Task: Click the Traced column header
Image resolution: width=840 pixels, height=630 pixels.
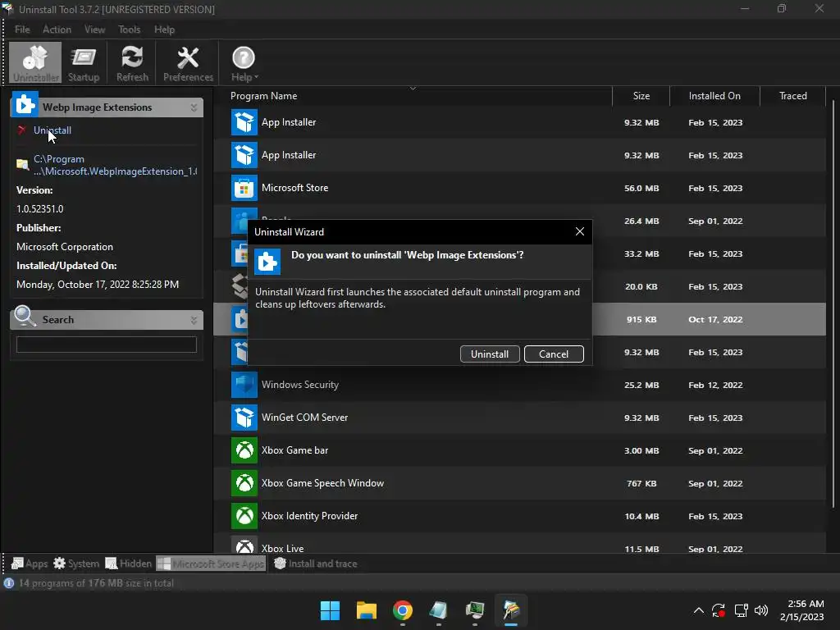Action: point(793,96)
